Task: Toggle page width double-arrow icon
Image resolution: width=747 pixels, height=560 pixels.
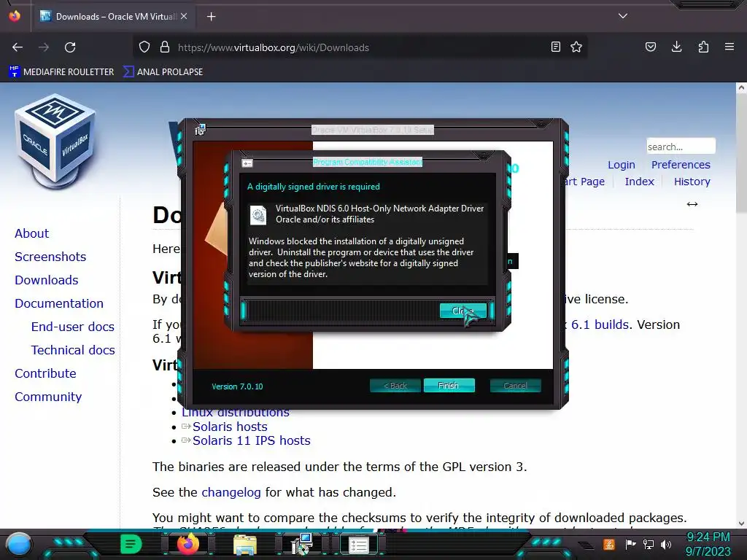Action: [x=692, y=204]
